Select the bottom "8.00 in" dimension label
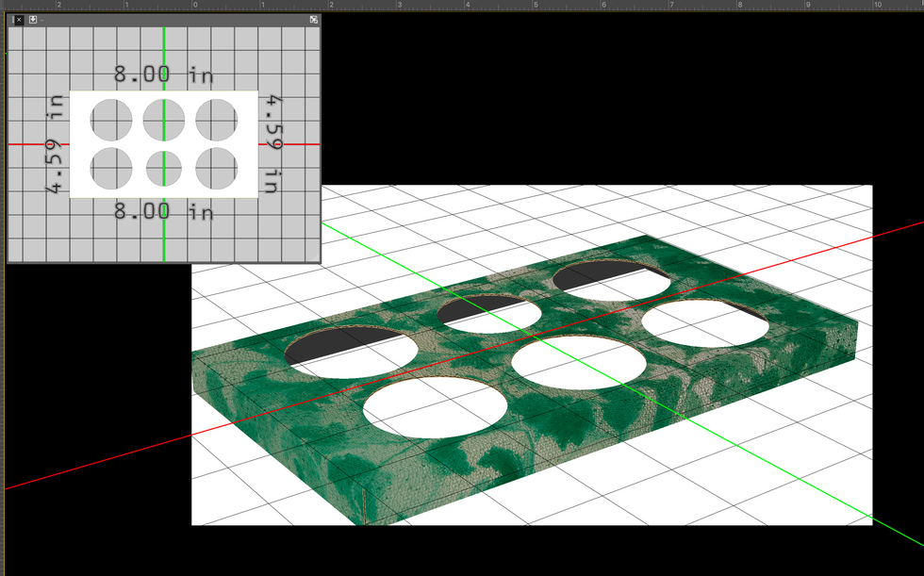The image size is (924, 576). 163,210
